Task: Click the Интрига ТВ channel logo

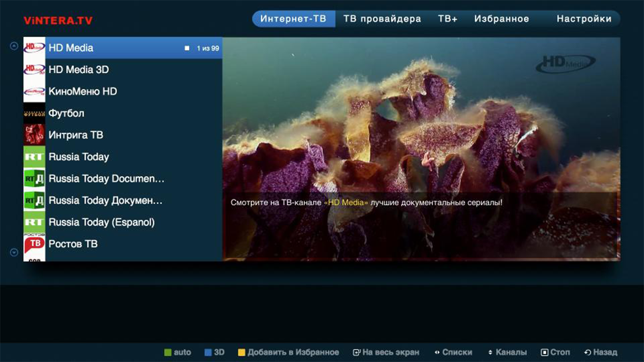Action: 34,135
